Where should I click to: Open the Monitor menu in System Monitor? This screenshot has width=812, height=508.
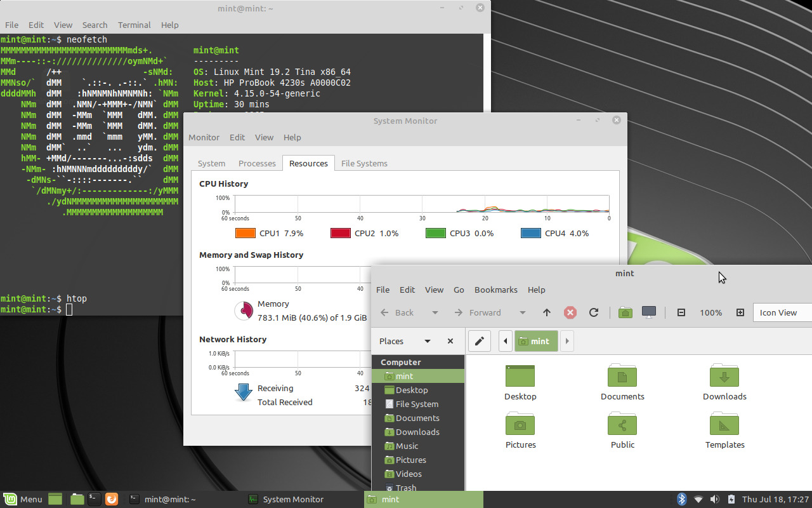(204, 137)
